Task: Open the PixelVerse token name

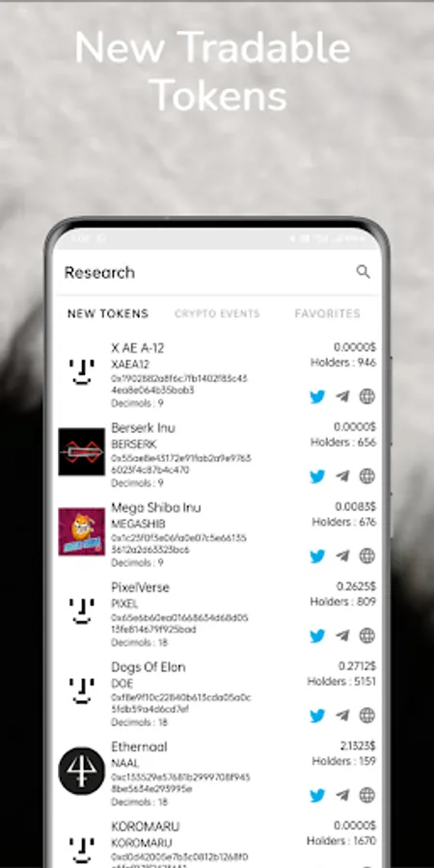Action: tap(140, 587)
